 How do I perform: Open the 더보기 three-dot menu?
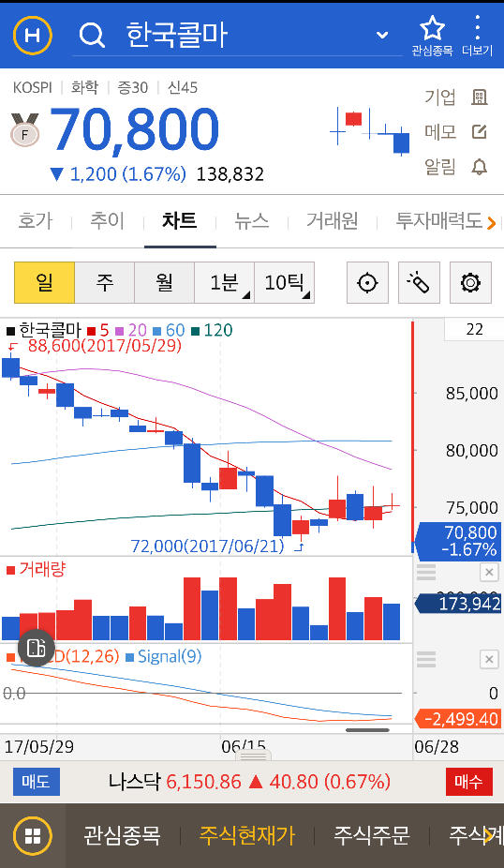pyautogui.click(x=477, y=35)
